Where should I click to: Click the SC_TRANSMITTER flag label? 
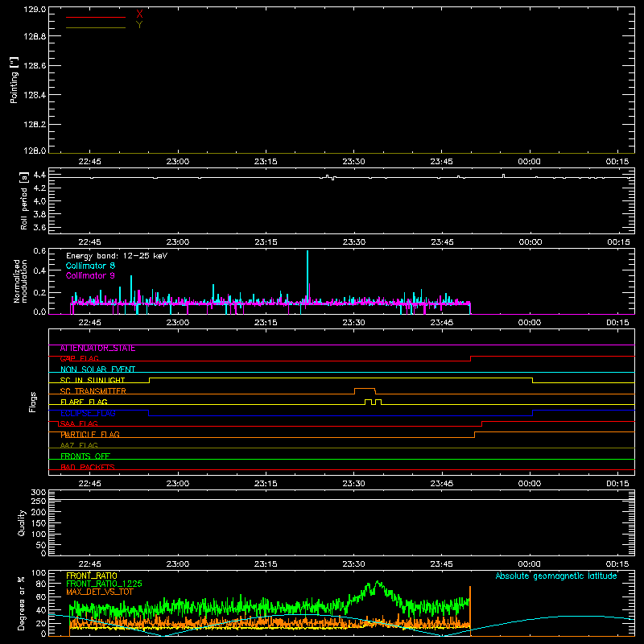pyautogui.click(x=93, y=391)
